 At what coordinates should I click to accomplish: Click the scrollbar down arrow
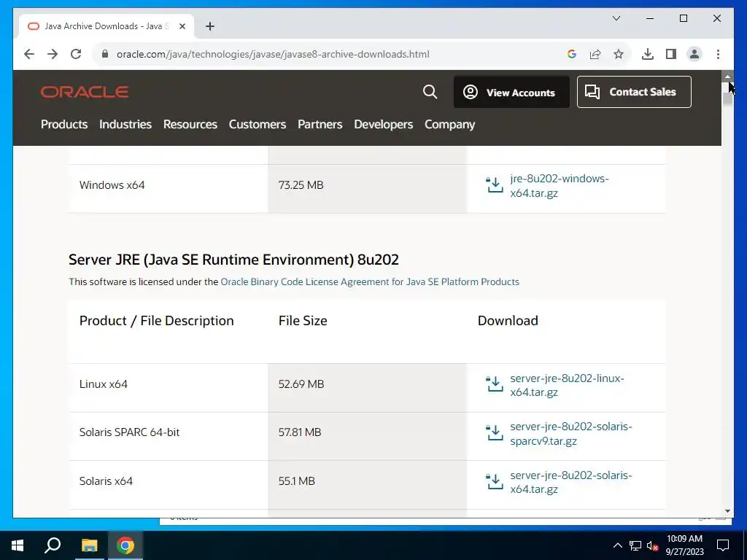pos(727,511)
